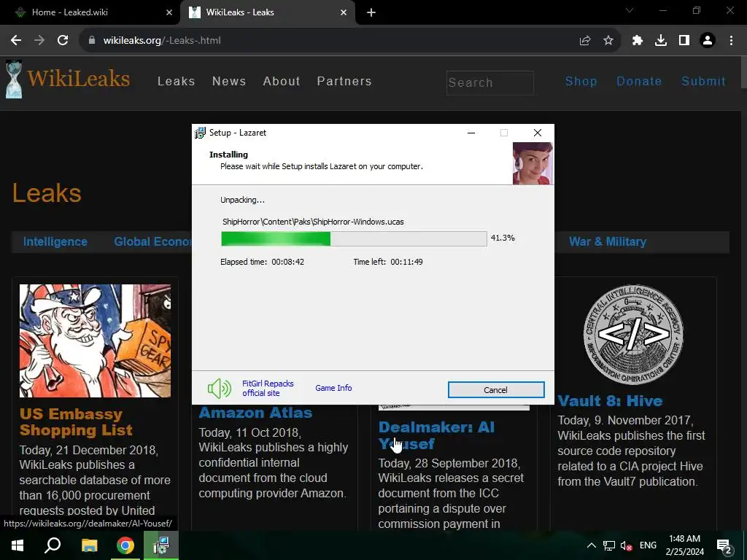The image size is (747, 560).
Task: Select the War & Military category tab
Action: [608, 241]
